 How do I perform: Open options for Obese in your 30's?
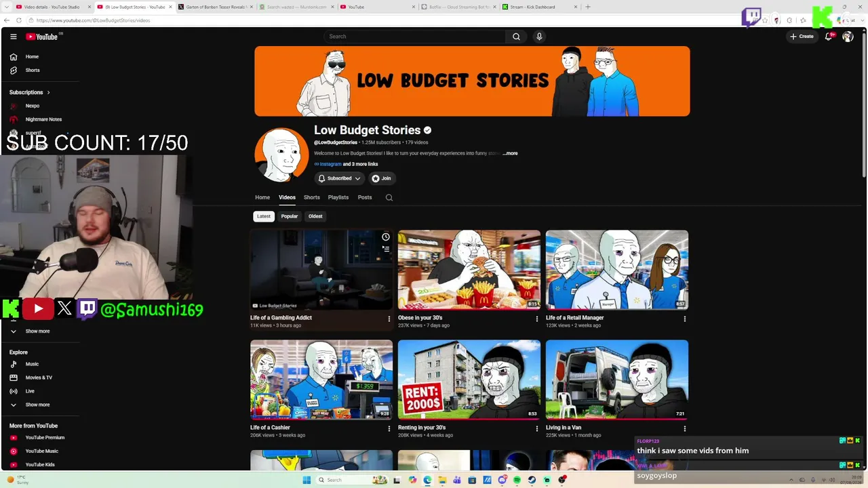[537, 319]
